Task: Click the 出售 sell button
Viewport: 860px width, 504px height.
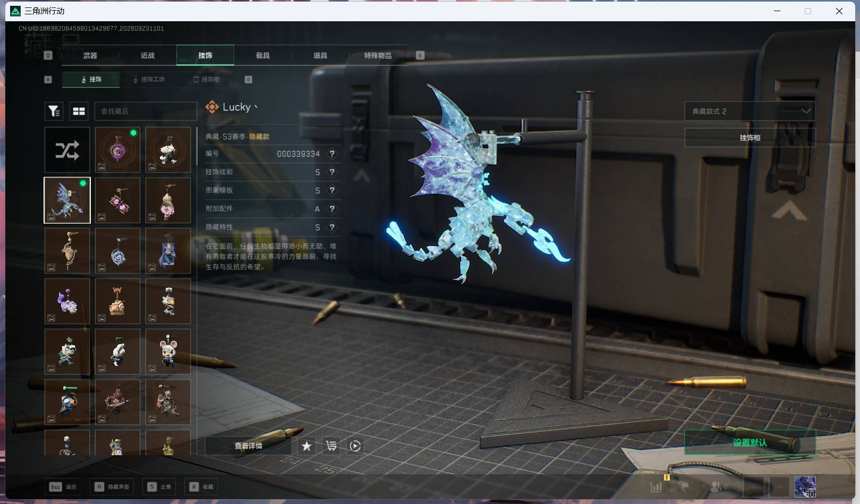Action: coord(159,486)
